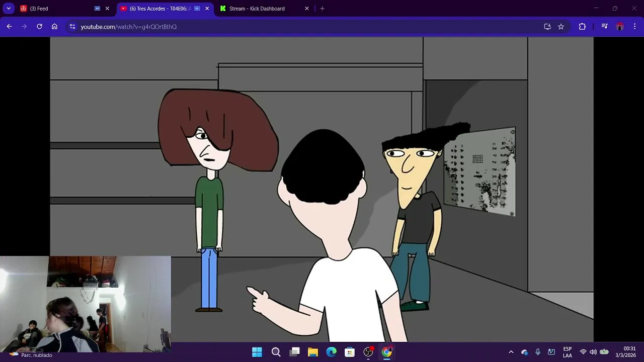644x362 pixels.
Task: Close the (3) Feed tab
Action: (x=107, y=9)
